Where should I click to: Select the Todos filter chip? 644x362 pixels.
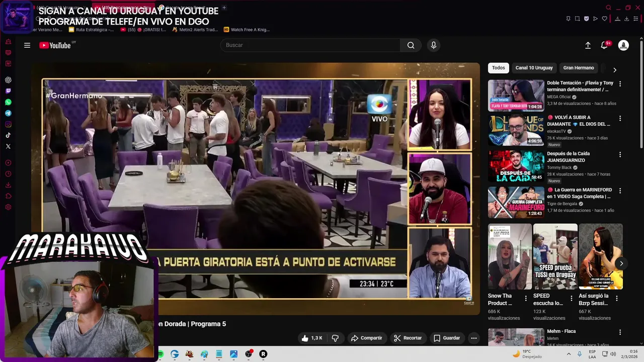pos(499,68)
